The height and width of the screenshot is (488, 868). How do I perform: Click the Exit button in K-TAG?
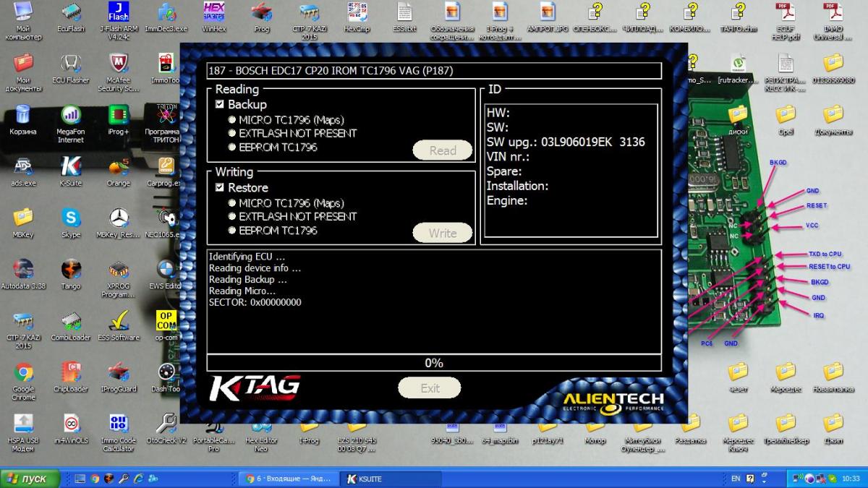pos(430,388)
